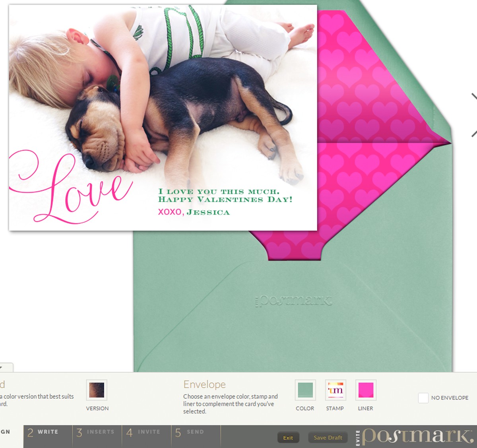The image size is (477, 448).
Task: Select the "Happy Valentines Day!" text
Action: [225, 200]
